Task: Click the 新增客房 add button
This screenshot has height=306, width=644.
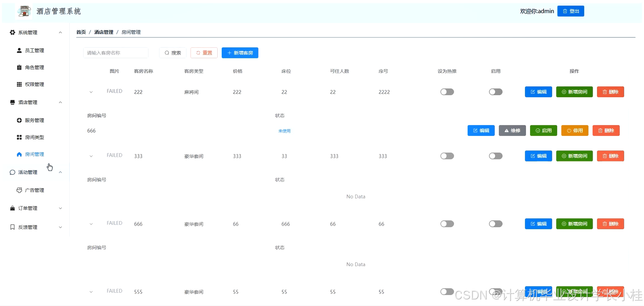Action: [x=240, y=53]
